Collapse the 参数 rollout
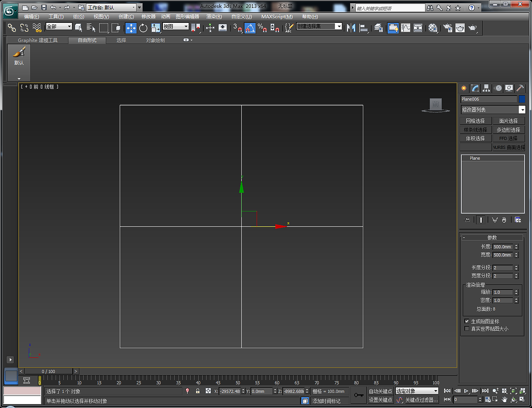Screen dimensions: 532x408 click(492, 237)
